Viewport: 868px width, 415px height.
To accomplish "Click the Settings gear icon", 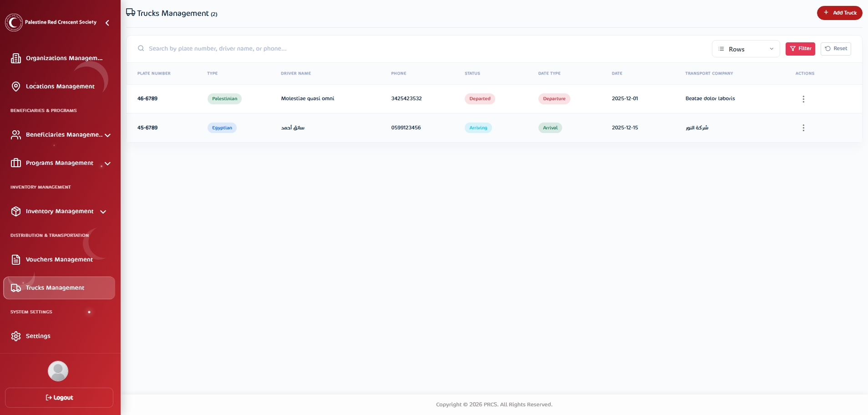I will pos(16,336).
